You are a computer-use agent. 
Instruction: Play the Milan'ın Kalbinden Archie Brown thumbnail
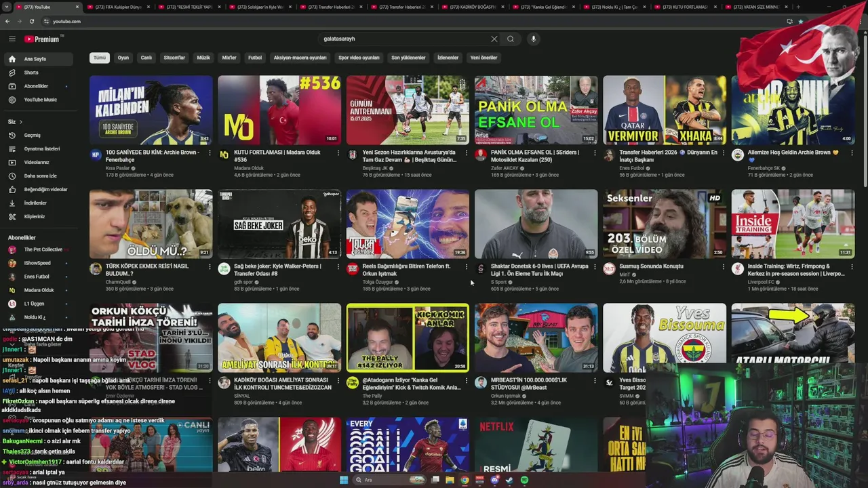click(151, 110)
